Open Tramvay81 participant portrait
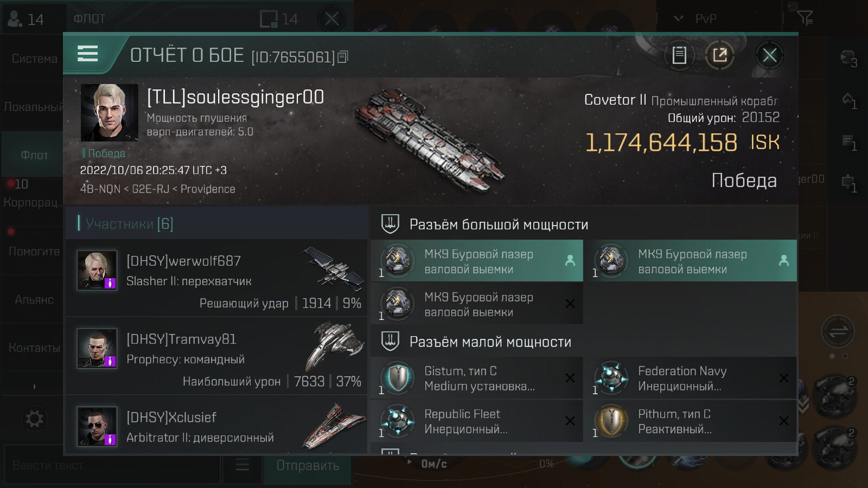This screenshot has height=488, width=868. click(97, 348)
